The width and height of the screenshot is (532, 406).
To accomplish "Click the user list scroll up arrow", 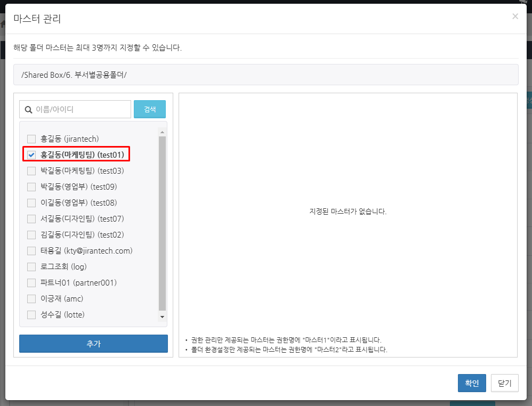I will [163, 132].
